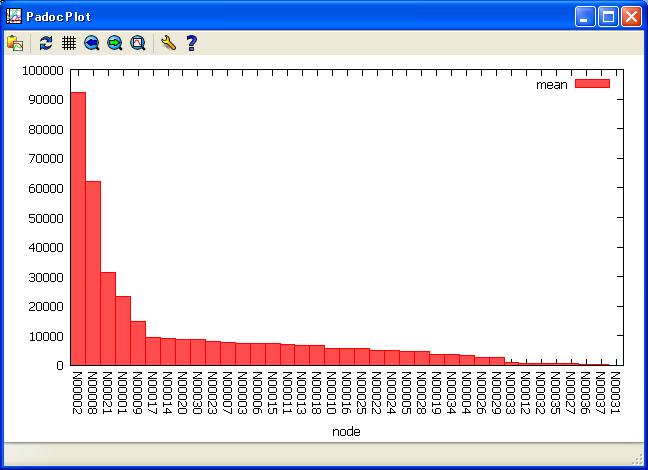Copy the plot to clipboard

(15, 43)
